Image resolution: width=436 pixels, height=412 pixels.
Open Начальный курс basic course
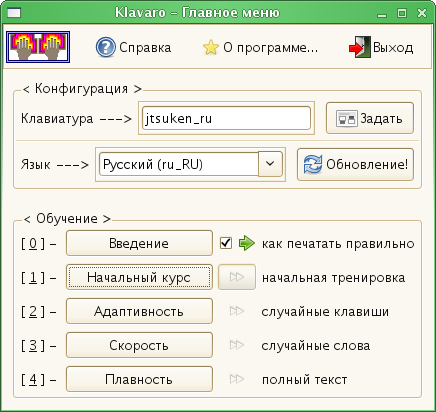click(139, 277)
